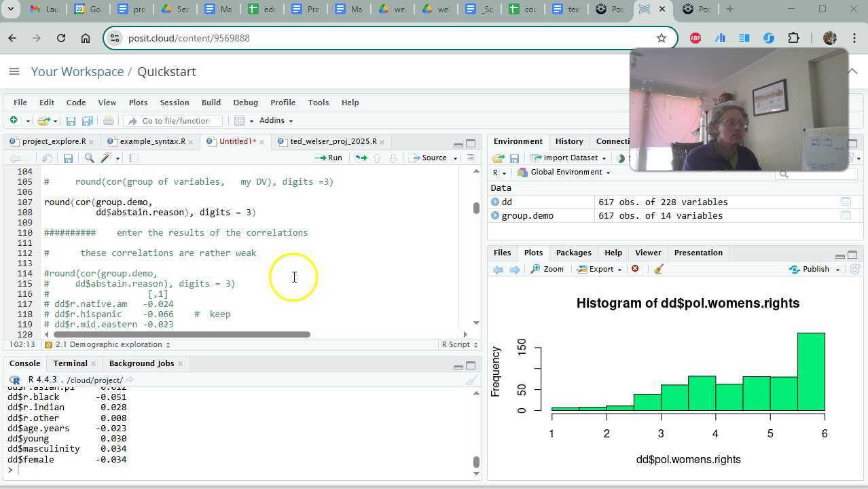868x489 pixels.
Task: Click the Save current document icon in main toolbar
Action: click(x=71, y=121)
